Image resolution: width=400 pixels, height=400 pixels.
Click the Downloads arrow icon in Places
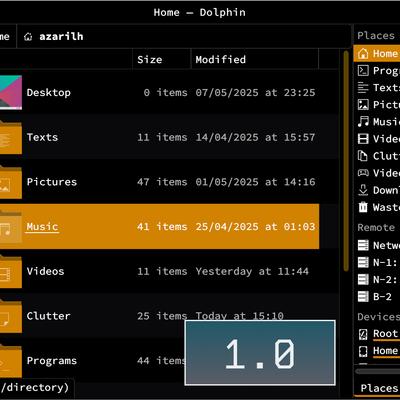coord(363,190)
